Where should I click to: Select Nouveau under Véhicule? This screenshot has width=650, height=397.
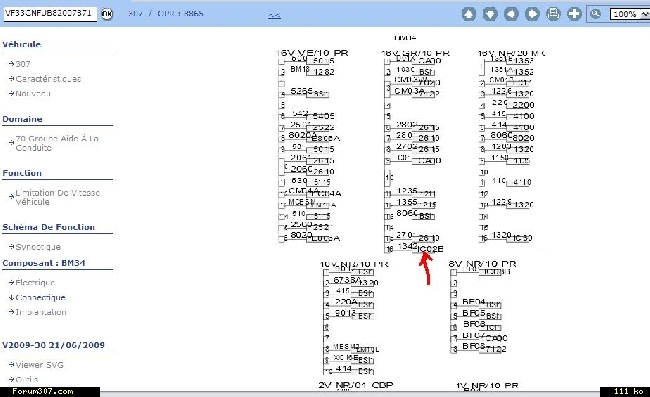(33, 94)
